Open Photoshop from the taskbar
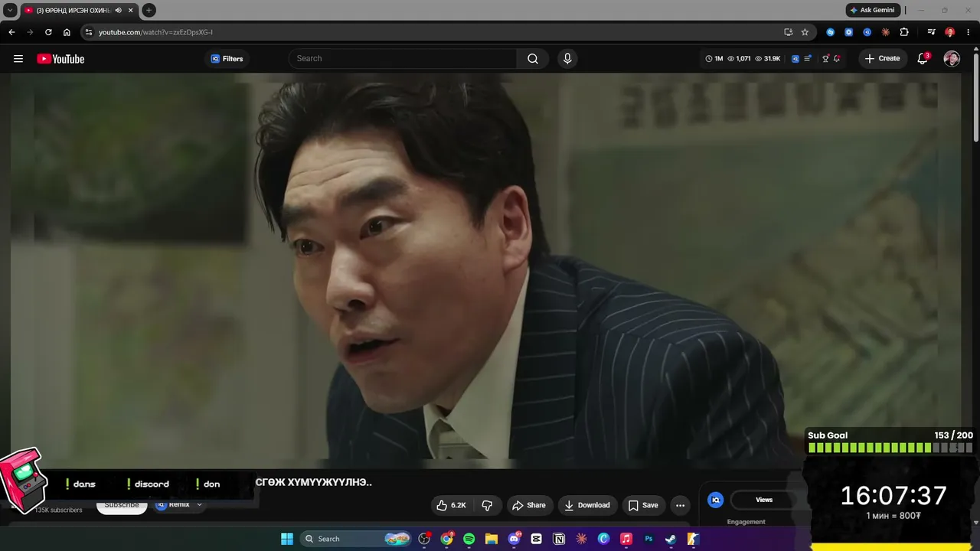This screenshot has height=551, width=980. coord(648,539)
